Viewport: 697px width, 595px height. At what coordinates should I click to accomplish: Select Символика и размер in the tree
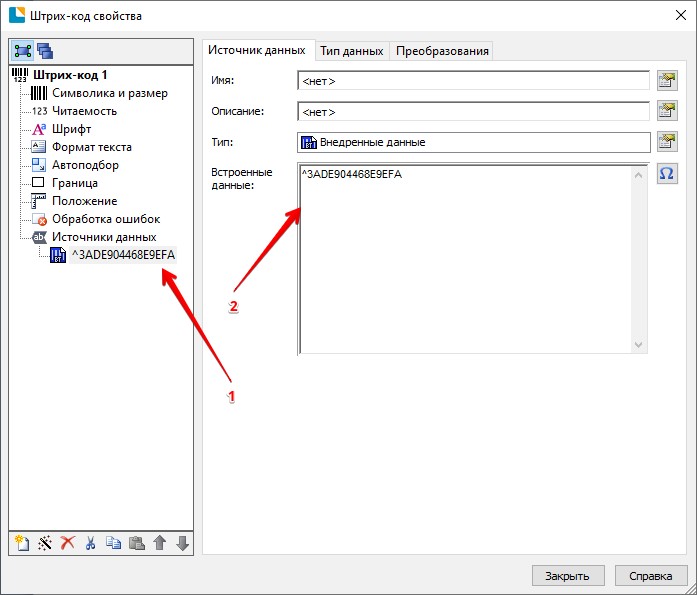coord(109,93)
